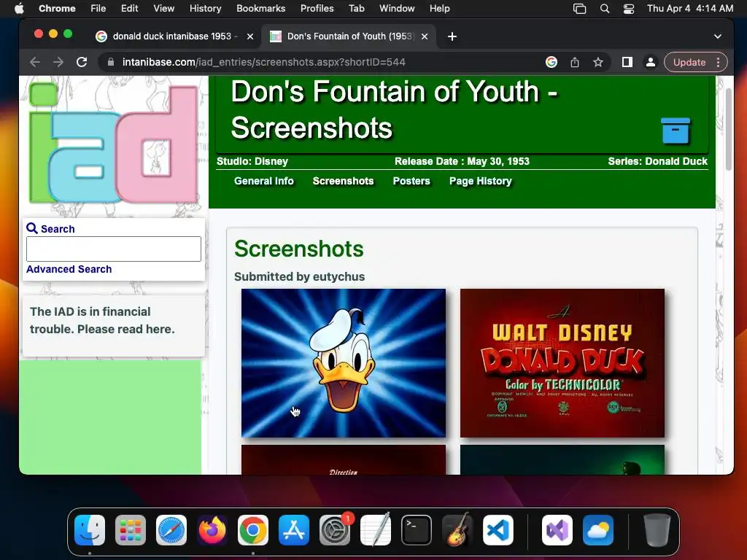This screenshot has height=560, width=747.
Task: Open the Donald Duck face screenshot thumbnail
Action: coord(344,363)
